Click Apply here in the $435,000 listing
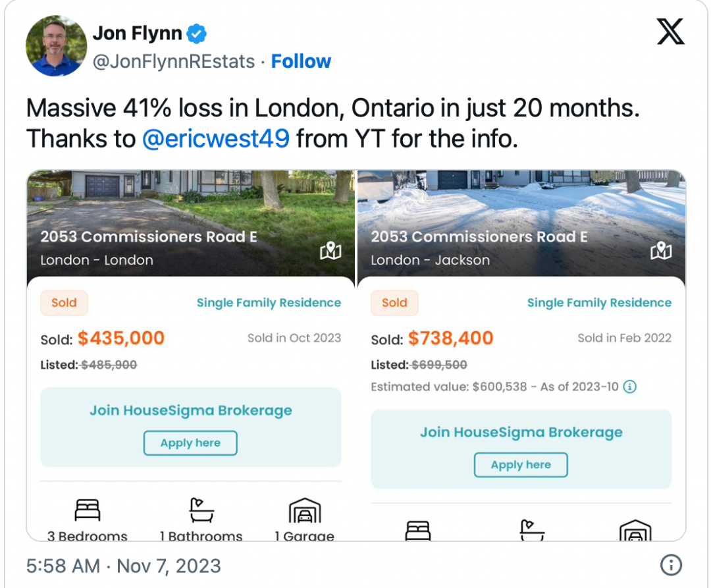Screen dimensions: 711x588 point(190,443)
